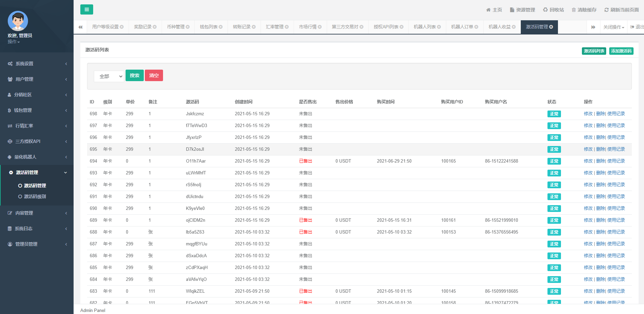Open the 全部 filter dropdown
This screenshot has height=314, width=644.
pyautogui.click(x=109, y=76)
